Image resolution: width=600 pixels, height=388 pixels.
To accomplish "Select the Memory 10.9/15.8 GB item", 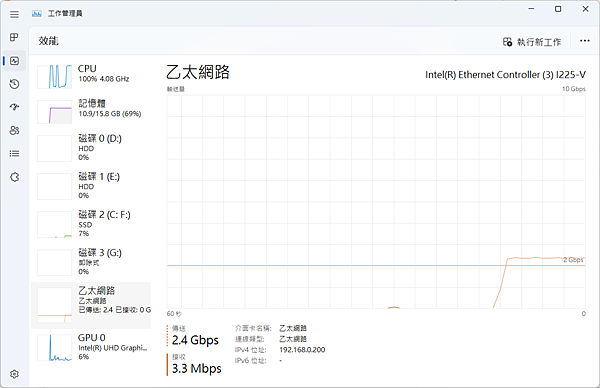I will tap(91, 111).
